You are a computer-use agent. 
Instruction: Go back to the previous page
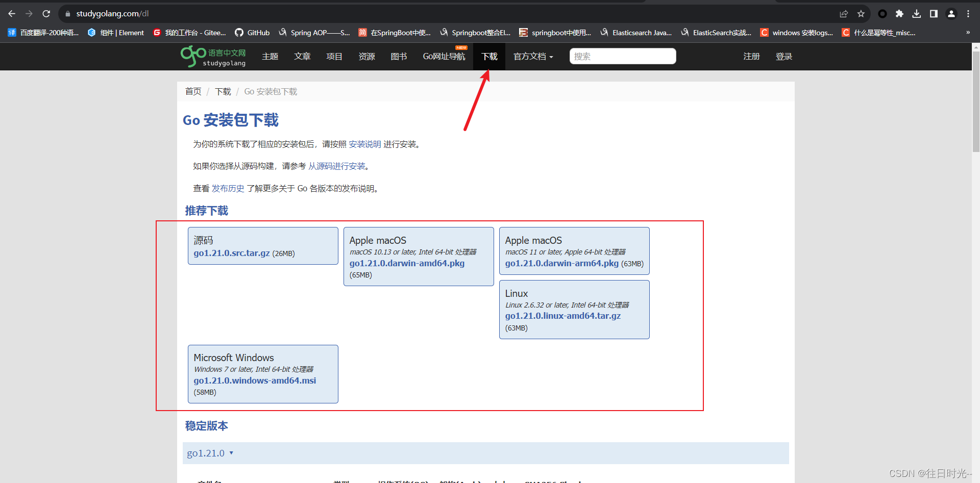coord(12,14)
